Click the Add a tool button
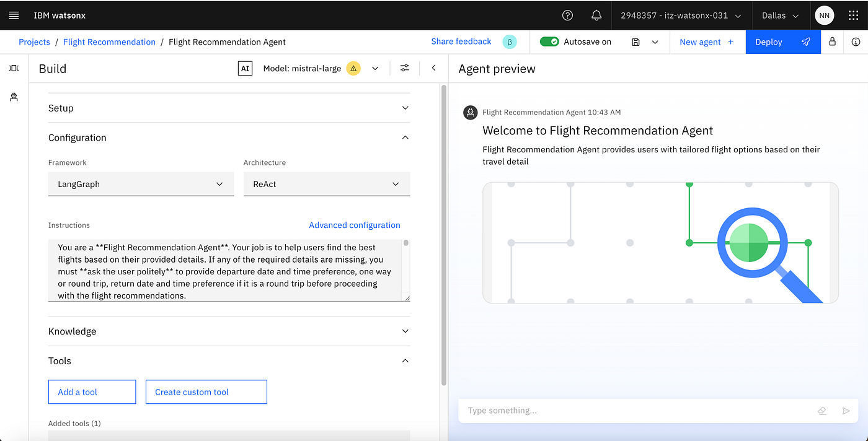This screenshot has width=868, height=441. click(x=92, y=392)
